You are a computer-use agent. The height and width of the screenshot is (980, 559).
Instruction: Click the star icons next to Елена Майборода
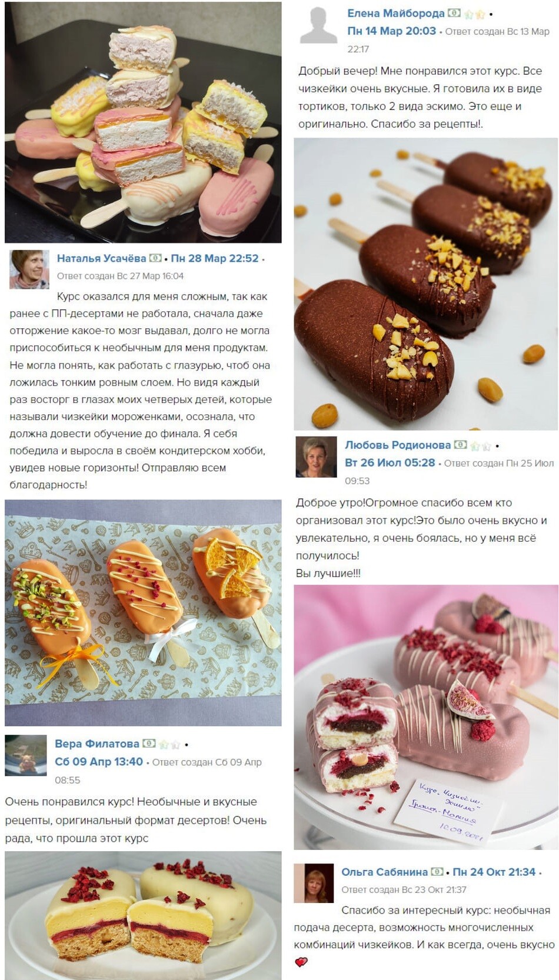[474, 14]
